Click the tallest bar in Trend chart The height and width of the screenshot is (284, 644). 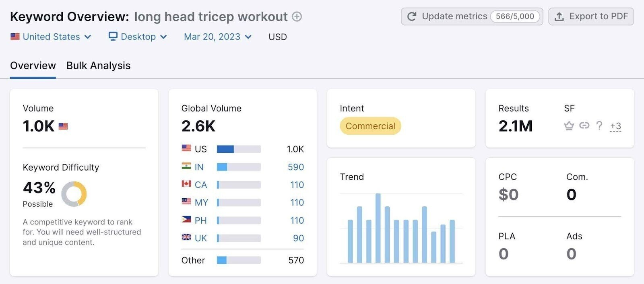pyautogui.click(x=378, y=228)
